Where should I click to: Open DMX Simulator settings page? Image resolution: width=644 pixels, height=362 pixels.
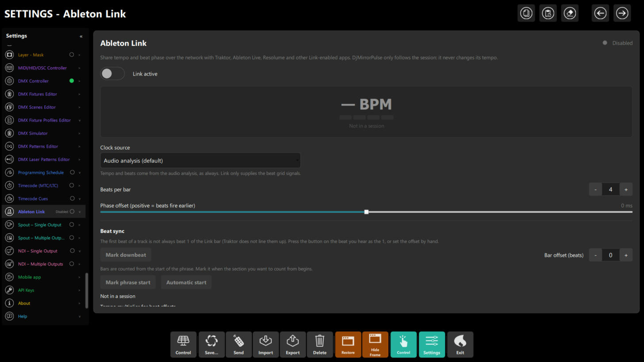click(43, 133)
